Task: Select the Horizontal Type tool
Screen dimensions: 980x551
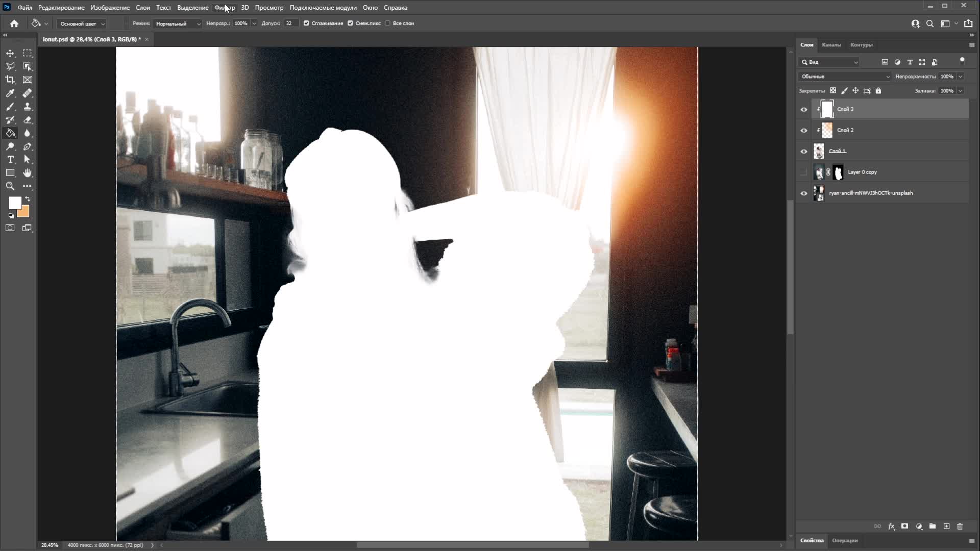Action: tap(10, 160)
